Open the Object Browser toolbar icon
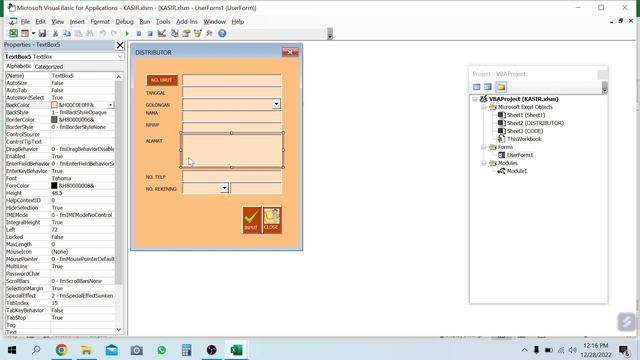The image size is (640, 360). (198, 33)
